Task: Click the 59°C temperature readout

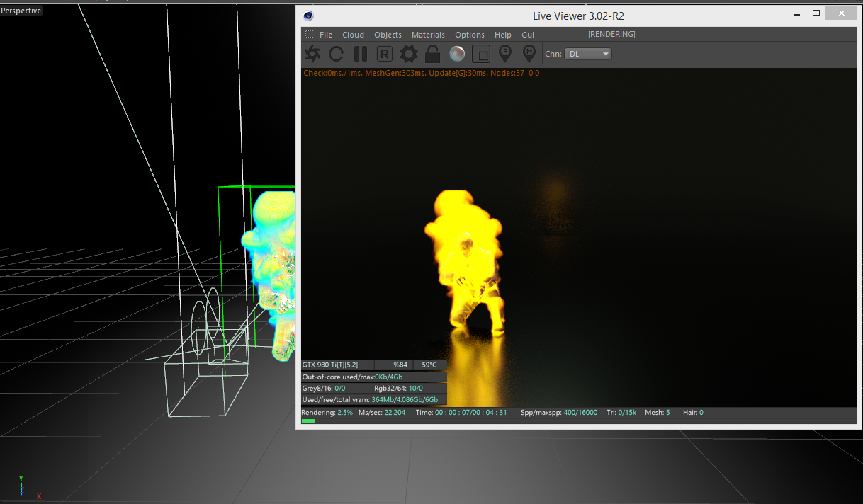Action: click(x=429, y=365)
